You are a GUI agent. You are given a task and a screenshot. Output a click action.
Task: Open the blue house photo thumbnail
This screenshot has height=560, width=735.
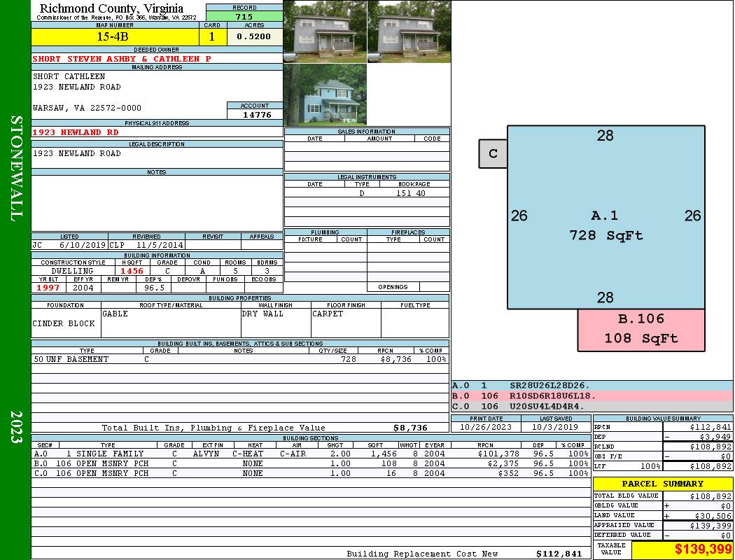tap(325, 94)
